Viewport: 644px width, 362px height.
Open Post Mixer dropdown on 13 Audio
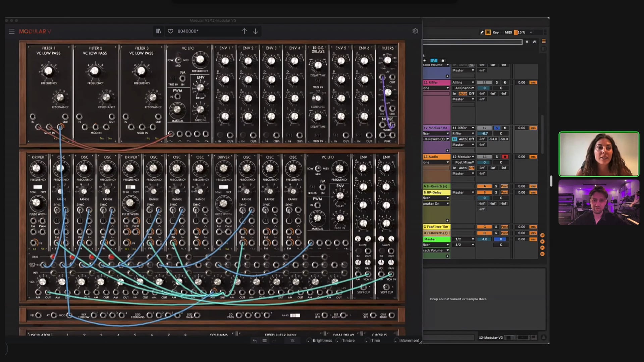pyautogui.click(x=463, y=162)
